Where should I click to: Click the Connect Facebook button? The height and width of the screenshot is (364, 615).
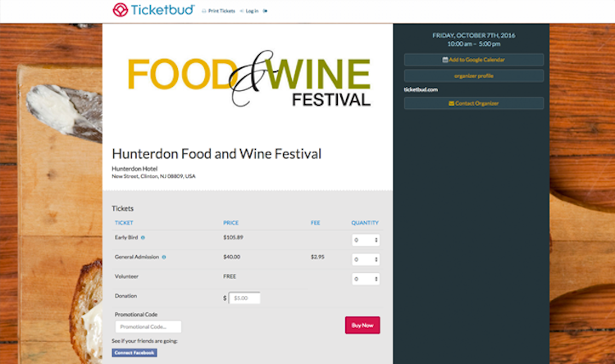[134, 353]
